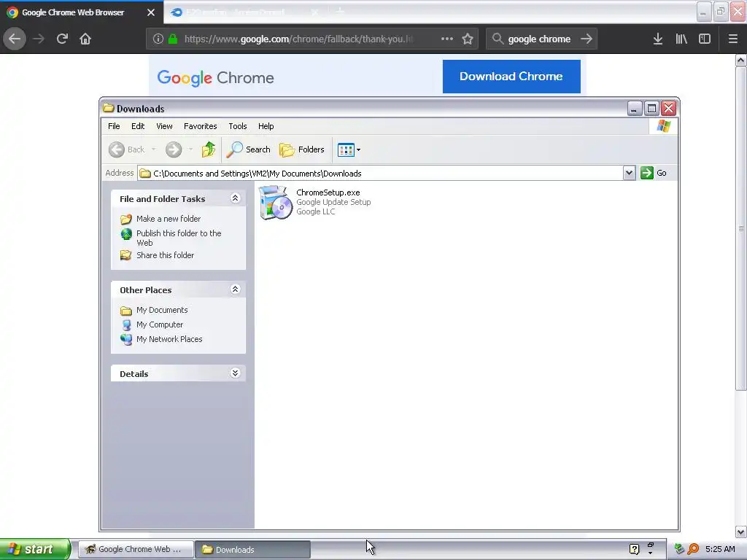Click the Publish this folder globe icon
This screenshot has width=747, height=560.
coord(125,234)
